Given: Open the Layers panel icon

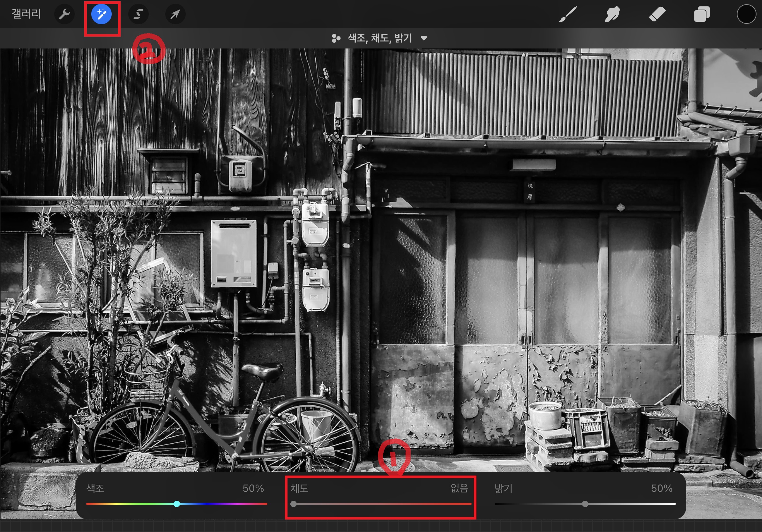Looking at the screenshot, I should pos(702,14).
